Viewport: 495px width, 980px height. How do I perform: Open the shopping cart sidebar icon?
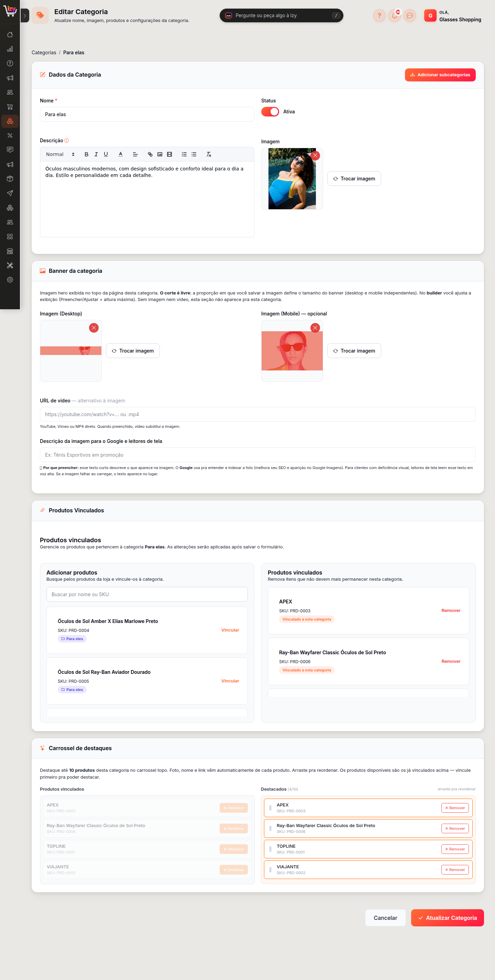click(10, 107)
